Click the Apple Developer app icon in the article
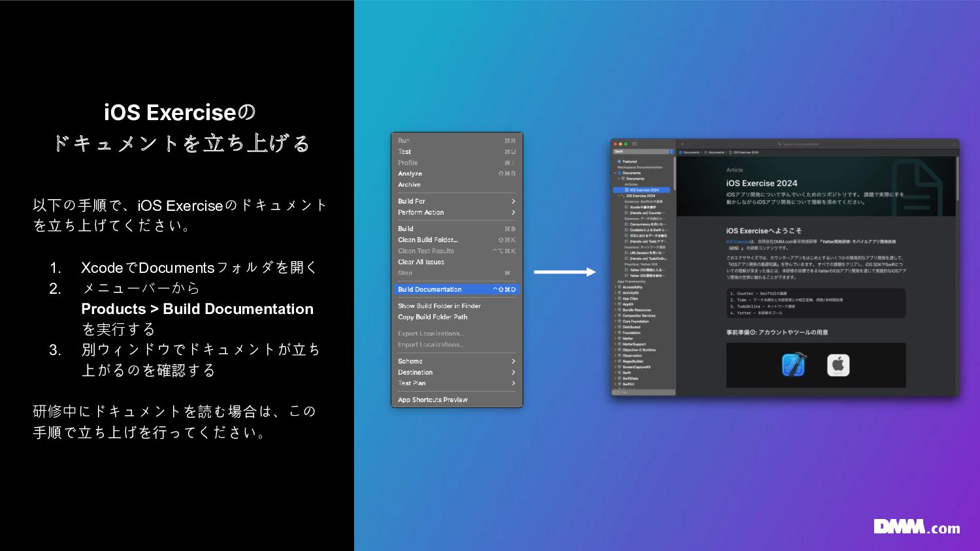Viewport: 980px width, 551px height. pyautogui.click(x=838, y=365)
